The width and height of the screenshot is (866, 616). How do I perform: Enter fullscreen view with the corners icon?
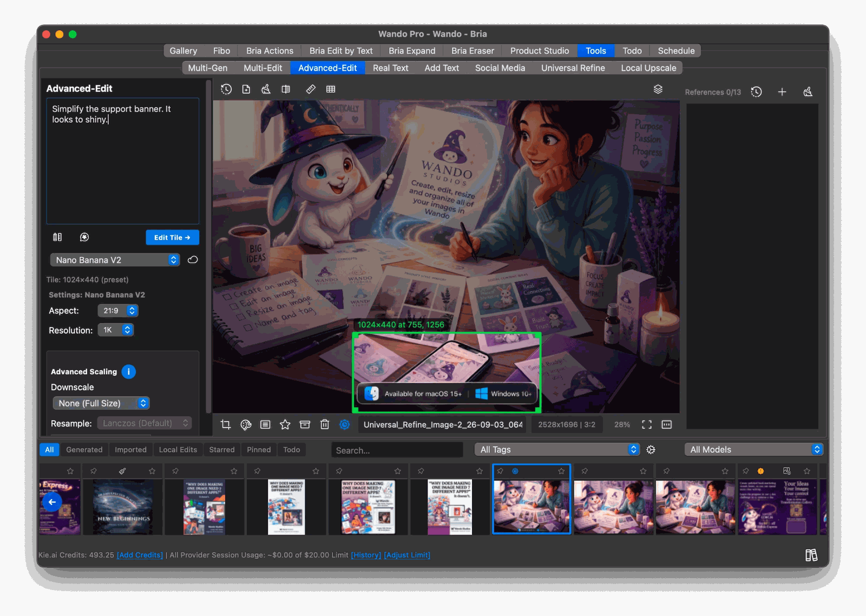click(x=647, y=425)
